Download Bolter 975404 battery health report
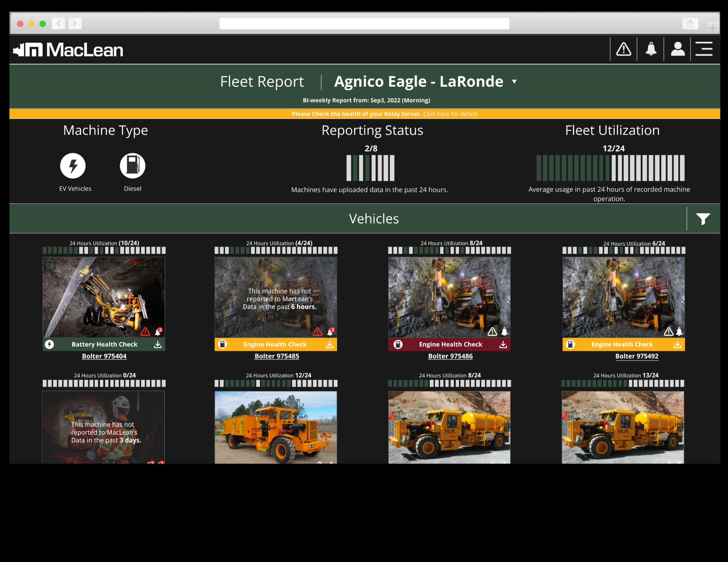The width and height of the screenshot is (728, 562). pyautogui.click(x=158, y=344)
